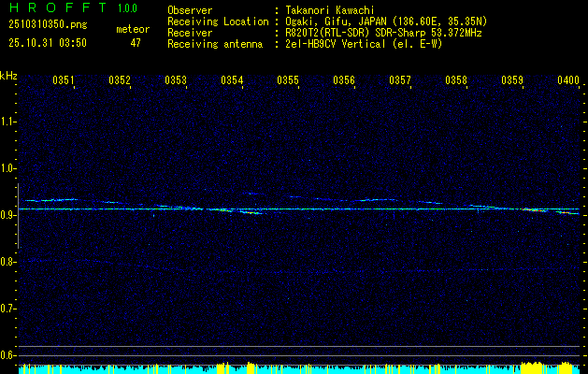The height and width of the screenshot is (374, 588).
Task: Click the 0.9 frequency axis label
Action: pos(8,215)
